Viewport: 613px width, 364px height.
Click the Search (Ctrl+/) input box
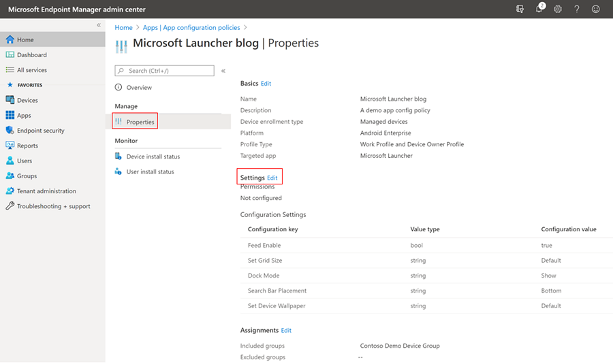[165, 71]
